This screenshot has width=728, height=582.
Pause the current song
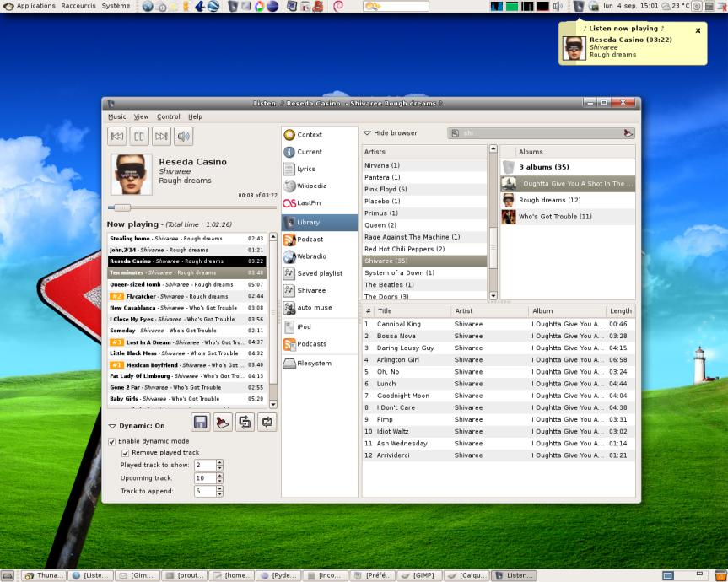[x=139, y=137]
